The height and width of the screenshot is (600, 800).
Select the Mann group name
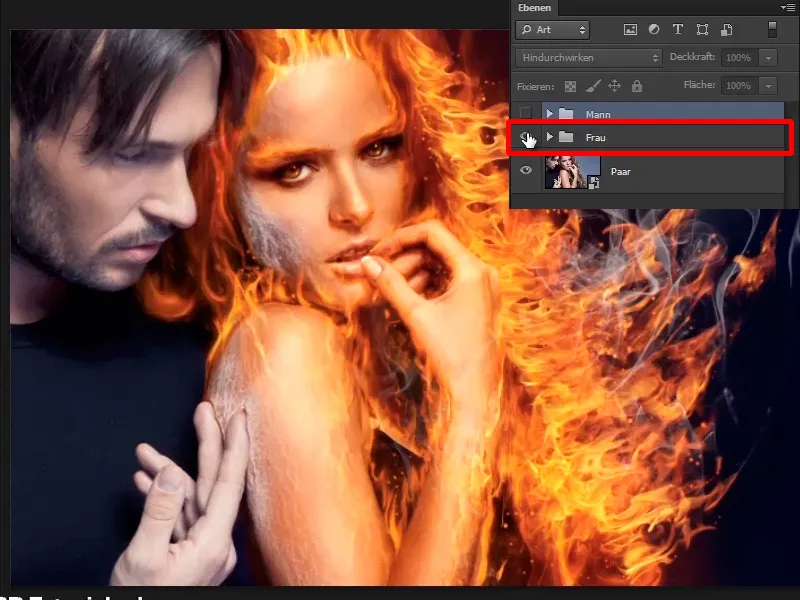pyautogui.click(x=598, y=114)
